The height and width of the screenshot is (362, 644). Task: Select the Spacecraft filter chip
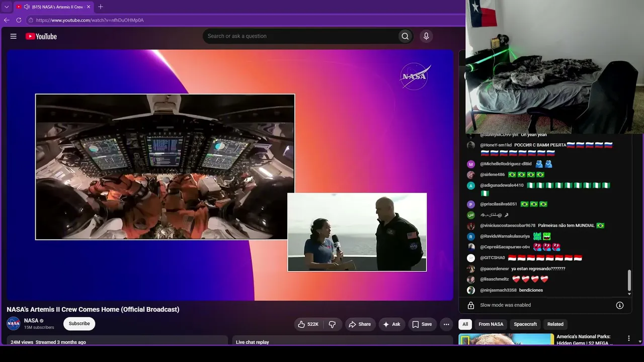[x=525, y=324]
